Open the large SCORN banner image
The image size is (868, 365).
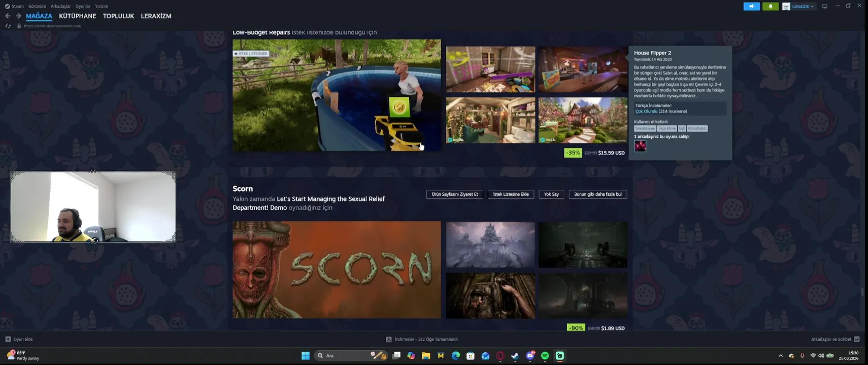coord(337,270)
